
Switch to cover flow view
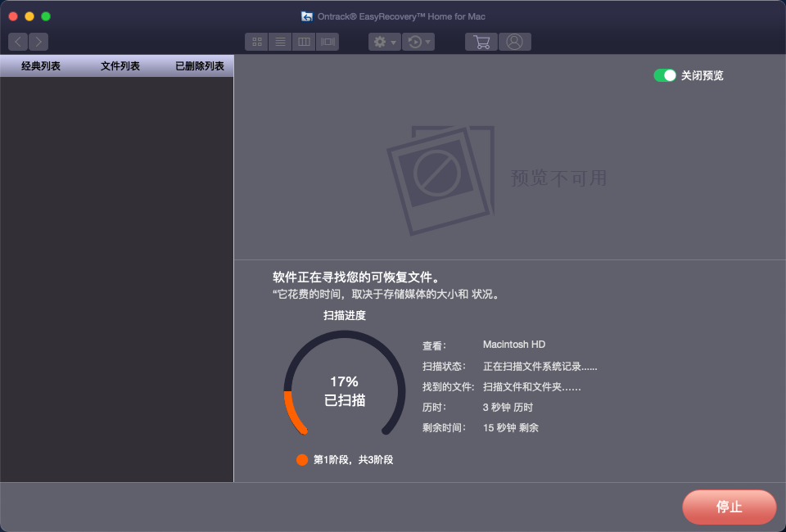[327, 42]
